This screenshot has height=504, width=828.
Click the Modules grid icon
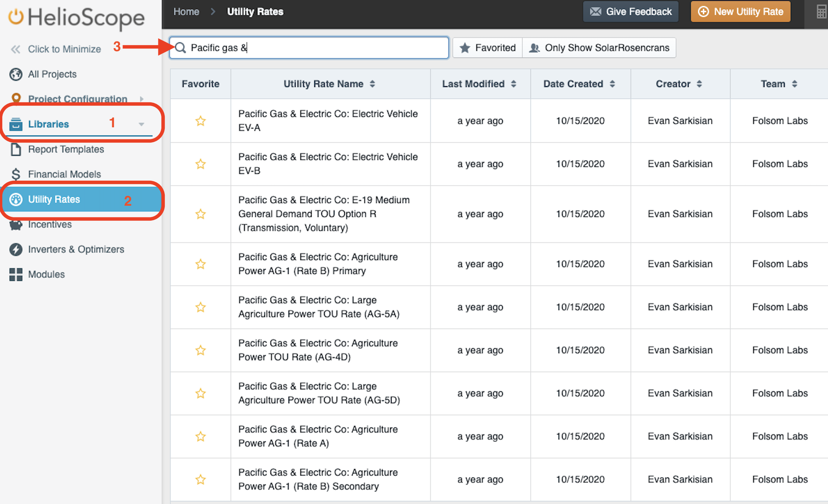click(16, 274)
